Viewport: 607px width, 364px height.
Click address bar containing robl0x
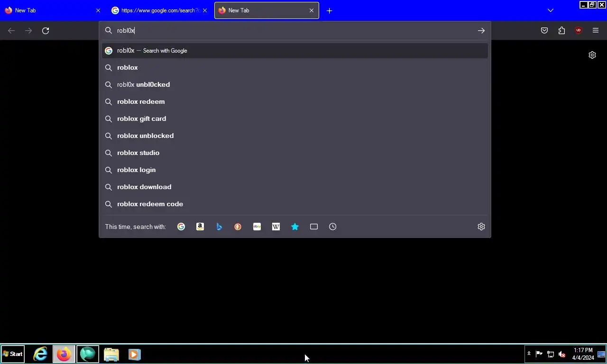coord(294,30)
